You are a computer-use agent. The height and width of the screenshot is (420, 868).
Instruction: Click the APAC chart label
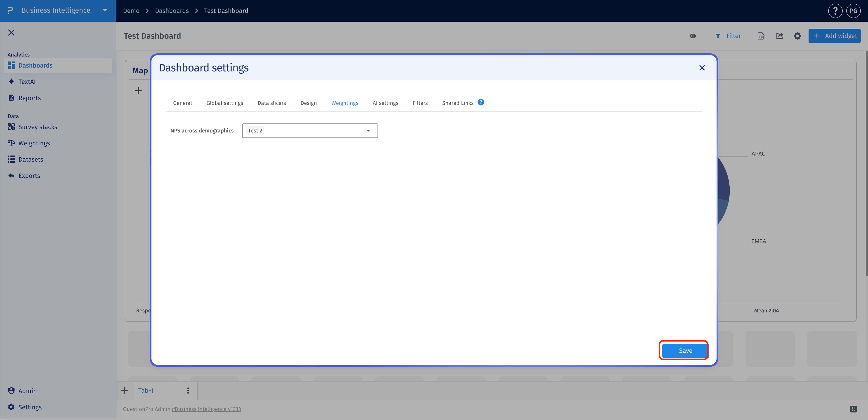point(758,153)
